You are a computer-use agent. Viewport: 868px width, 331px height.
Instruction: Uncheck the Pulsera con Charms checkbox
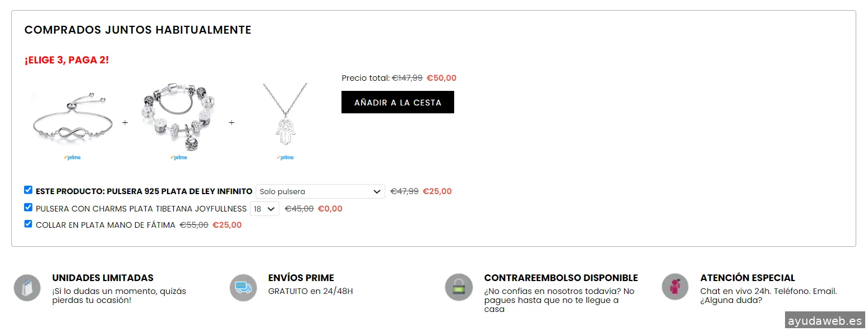click(29, 208)
